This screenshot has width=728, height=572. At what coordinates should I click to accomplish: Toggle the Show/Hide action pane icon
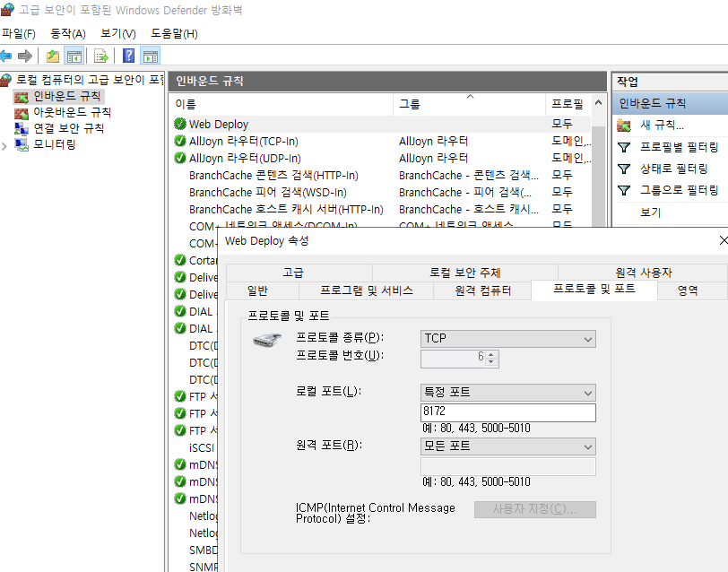[x=150, y=56]
